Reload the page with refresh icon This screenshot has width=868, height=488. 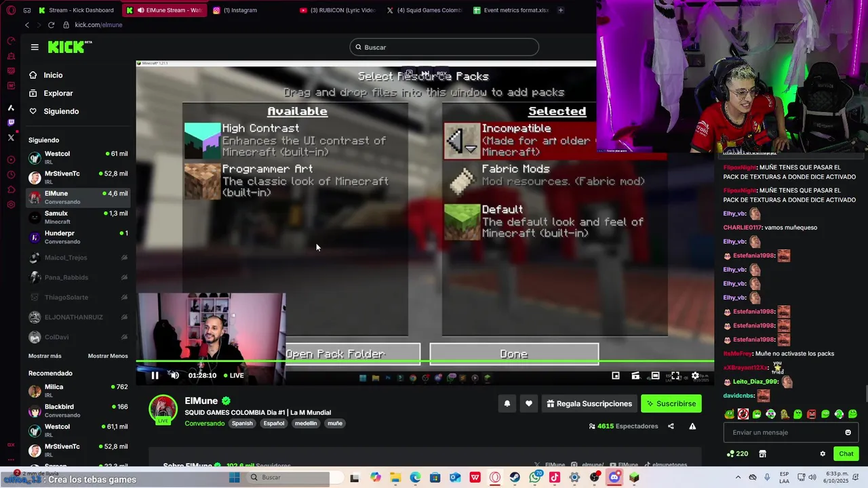(x=51, y=25)
